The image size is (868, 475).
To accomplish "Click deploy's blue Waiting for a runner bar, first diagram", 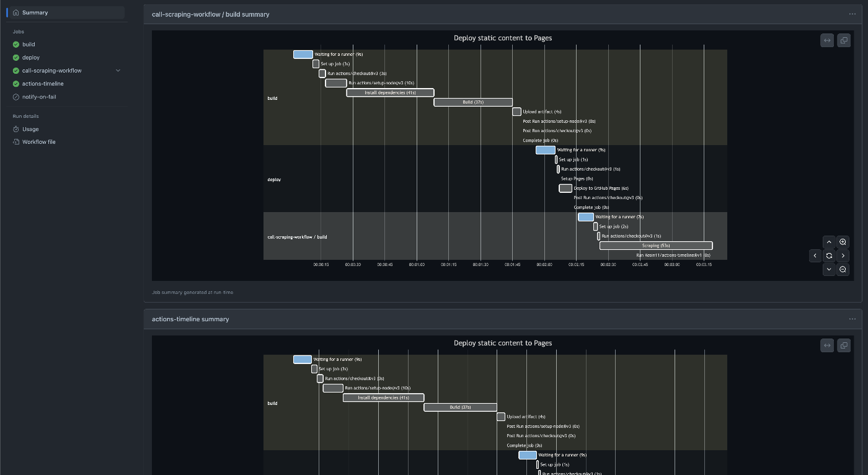I will 546,150.
